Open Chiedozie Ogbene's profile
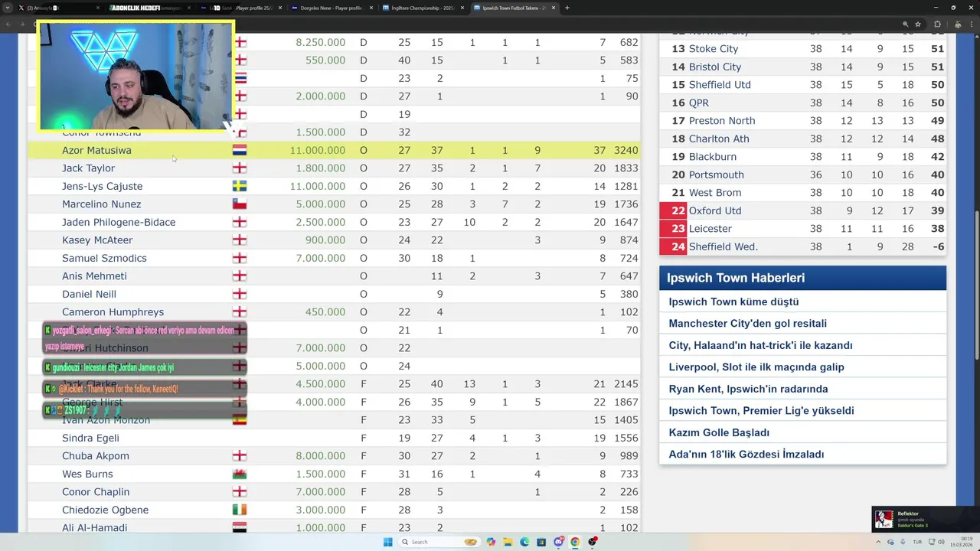Viewport: 980px width, 551px height. click(105, 510)
